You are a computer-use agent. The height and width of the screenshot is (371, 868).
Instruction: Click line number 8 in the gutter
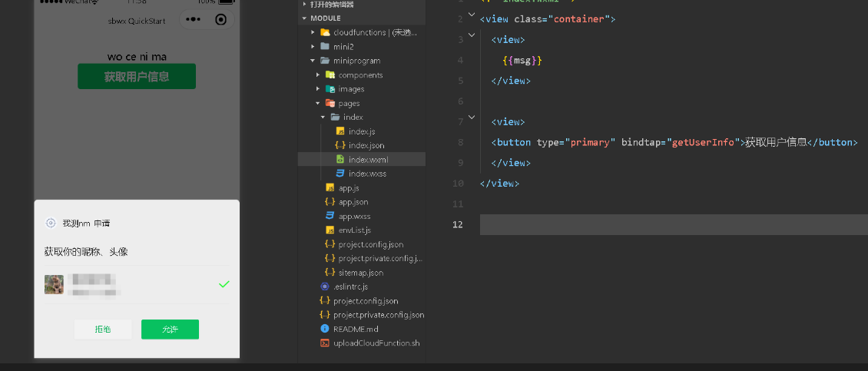tap(461, 142)
